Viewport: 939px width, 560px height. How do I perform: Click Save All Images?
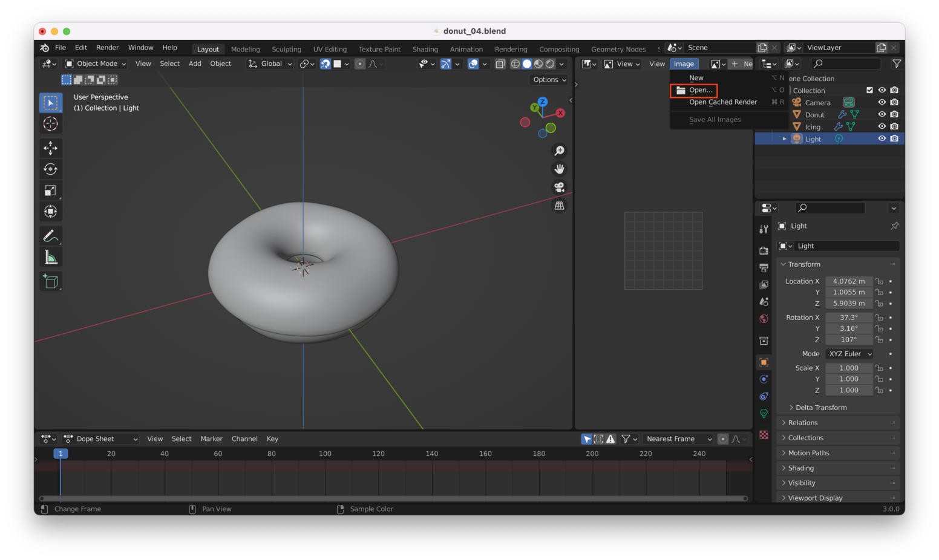pos(715,119)
